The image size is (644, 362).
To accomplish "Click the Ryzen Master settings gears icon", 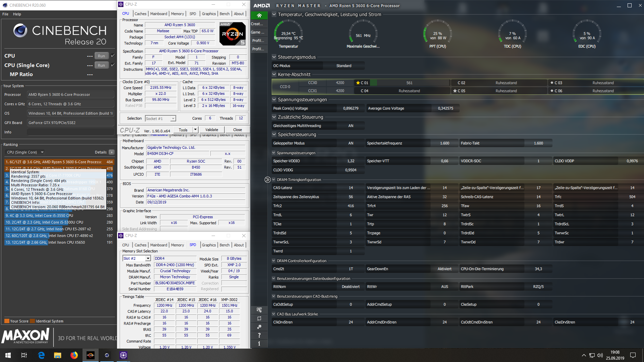I will (259, 326).
